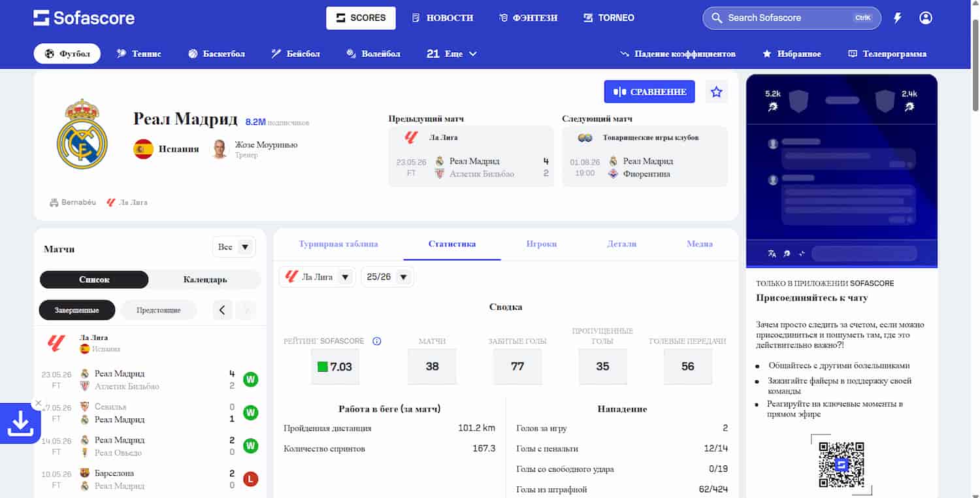Select the Футбол sport pill
Screen dimensions: 980x498
point(67,54)
